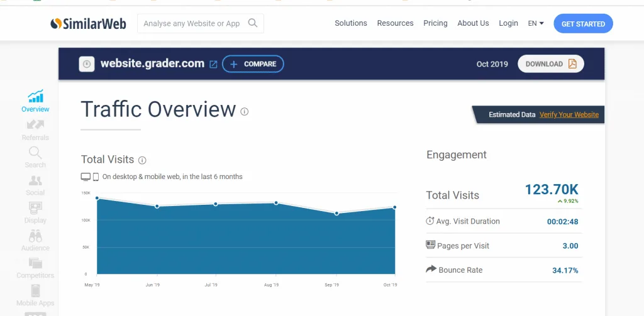Click the DOWNLOAD button
The width and height of the screenshot is (644, 316).
(551, 63)
